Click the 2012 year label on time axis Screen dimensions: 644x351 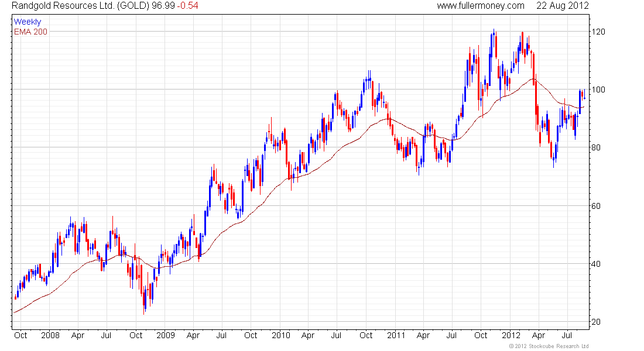[x=511, y=335]
